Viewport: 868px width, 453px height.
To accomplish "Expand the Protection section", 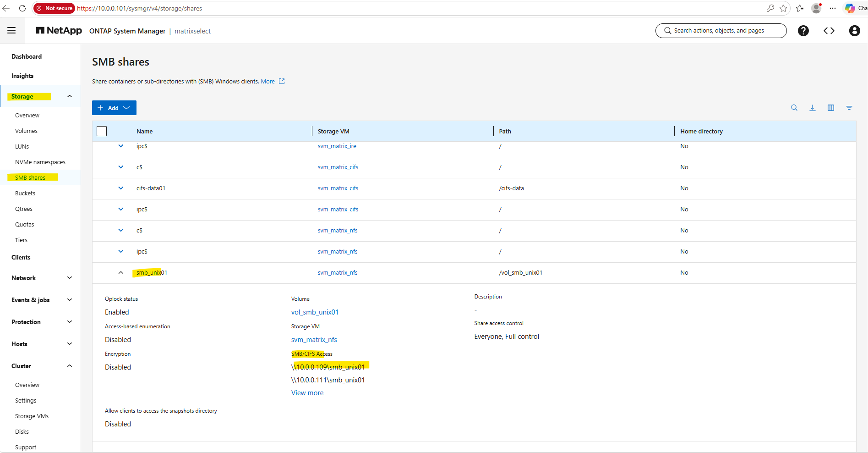I will [70, 322].
